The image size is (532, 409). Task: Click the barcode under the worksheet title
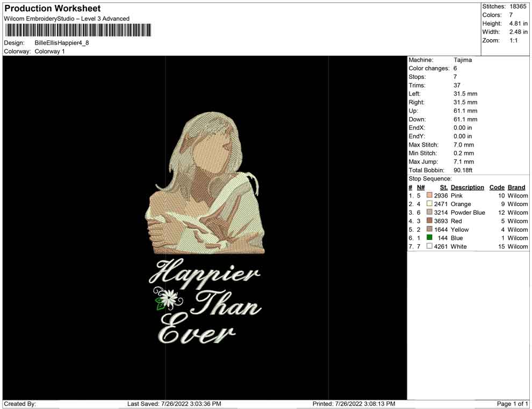(x=78, y=30)
